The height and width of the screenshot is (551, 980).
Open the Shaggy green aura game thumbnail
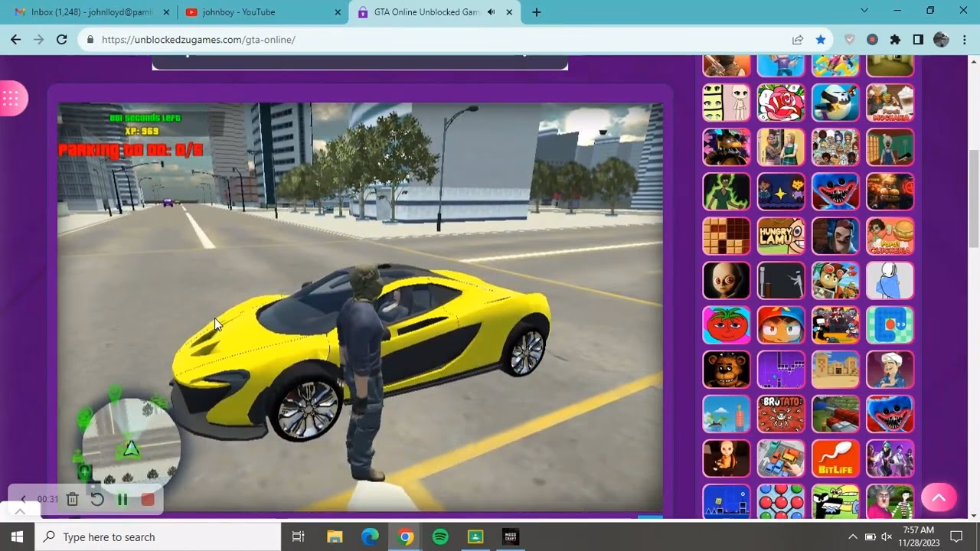(x=727, y=191)
